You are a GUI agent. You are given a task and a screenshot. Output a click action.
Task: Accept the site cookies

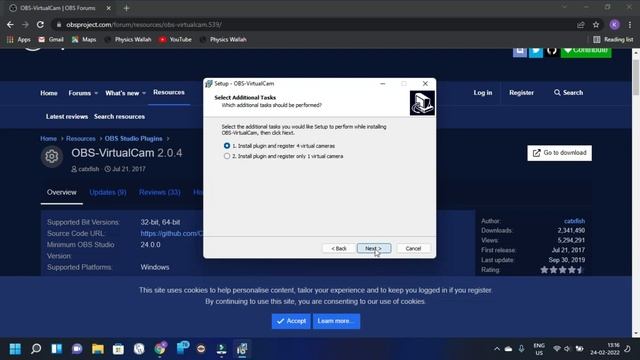tap(291, 321)
